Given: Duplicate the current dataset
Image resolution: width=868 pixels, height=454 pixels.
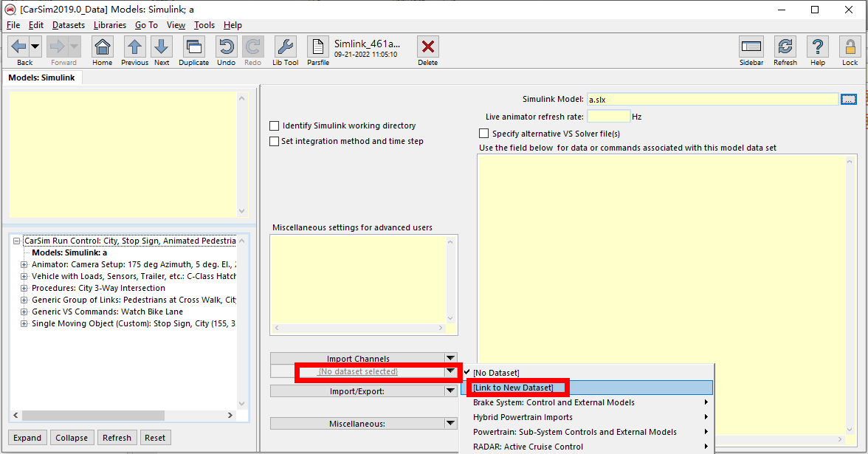Looking at the screenshot, I should pos(193,47).
